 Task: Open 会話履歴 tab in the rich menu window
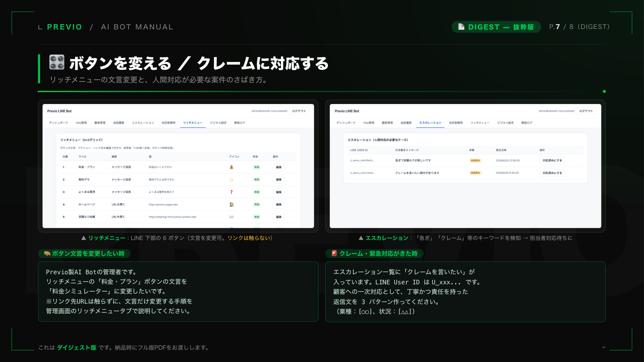(x=119, y=123)
